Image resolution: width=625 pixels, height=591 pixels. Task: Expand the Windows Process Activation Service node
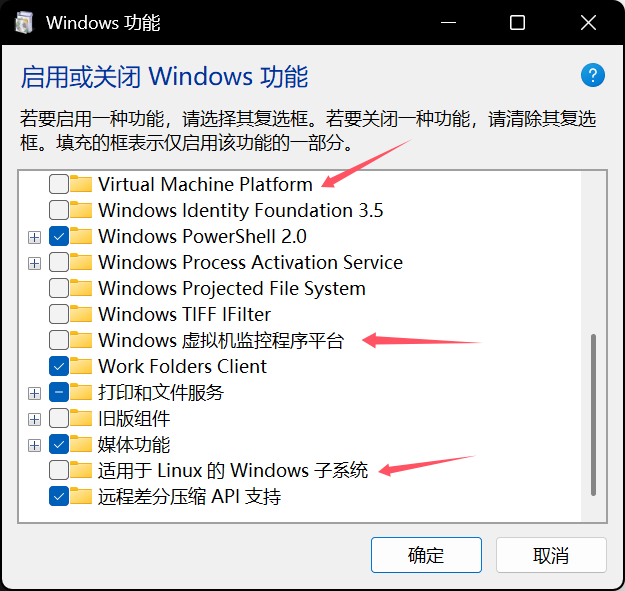point(35,263)
